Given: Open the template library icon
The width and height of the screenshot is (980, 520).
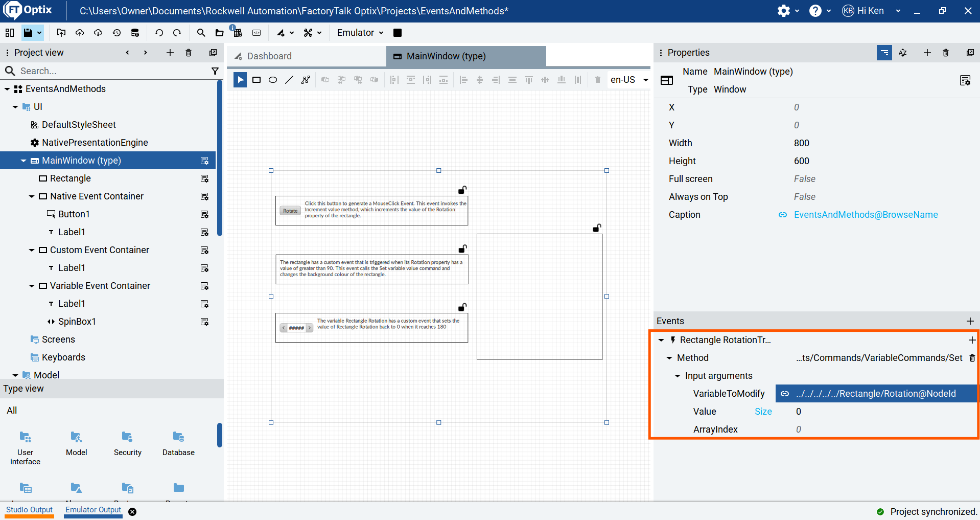Looking at the screenshot, I should click(238, 32).
